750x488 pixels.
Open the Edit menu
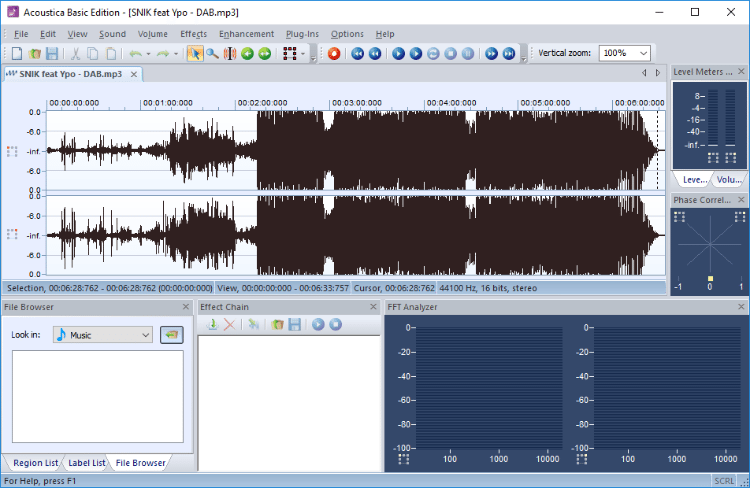[x=48, y=34]
